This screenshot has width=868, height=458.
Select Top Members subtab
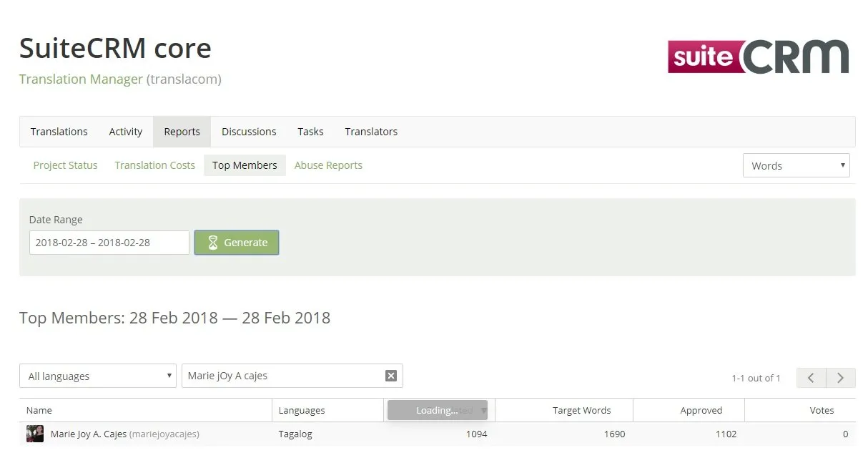pos(245,165)
